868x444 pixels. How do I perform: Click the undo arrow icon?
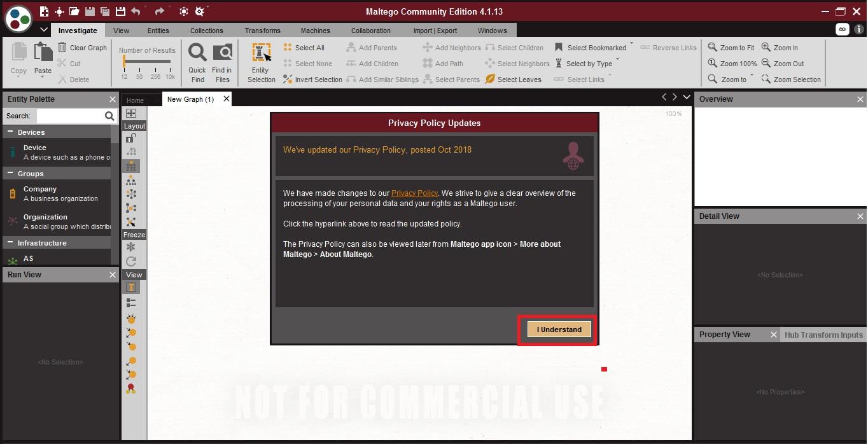coord(136,11)
